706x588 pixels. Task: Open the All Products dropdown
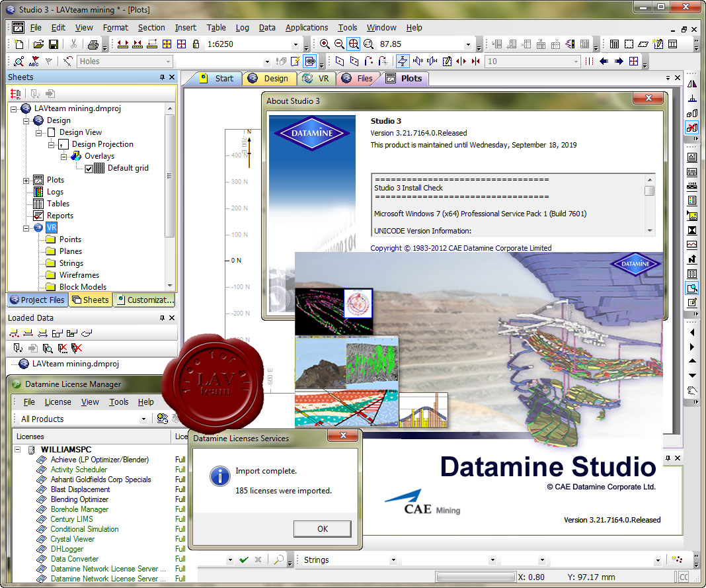pos(143,419)
